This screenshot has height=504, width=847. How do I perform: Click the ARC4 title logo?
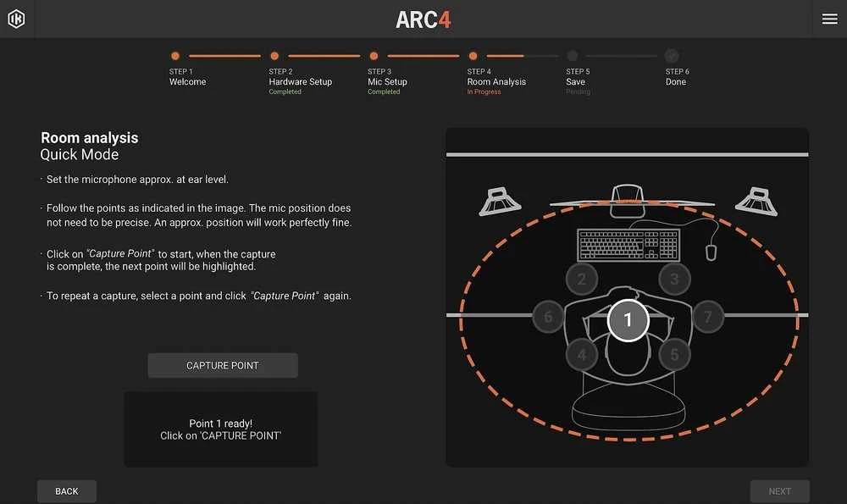pos(423,20)
